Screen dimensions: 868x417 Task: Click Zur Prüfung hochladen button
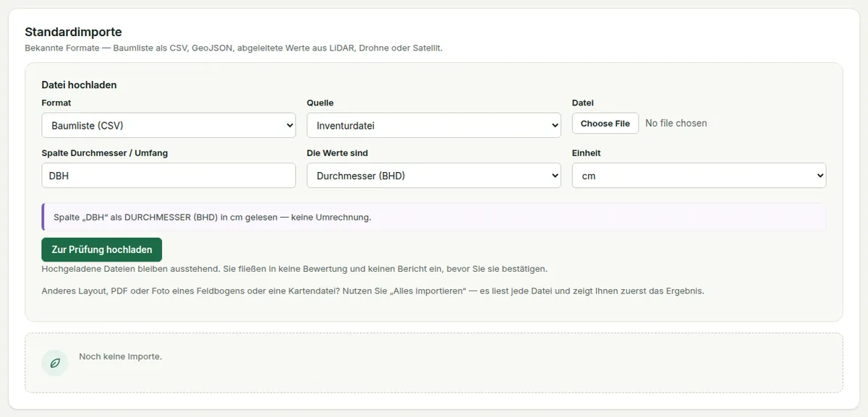point(102,249)
